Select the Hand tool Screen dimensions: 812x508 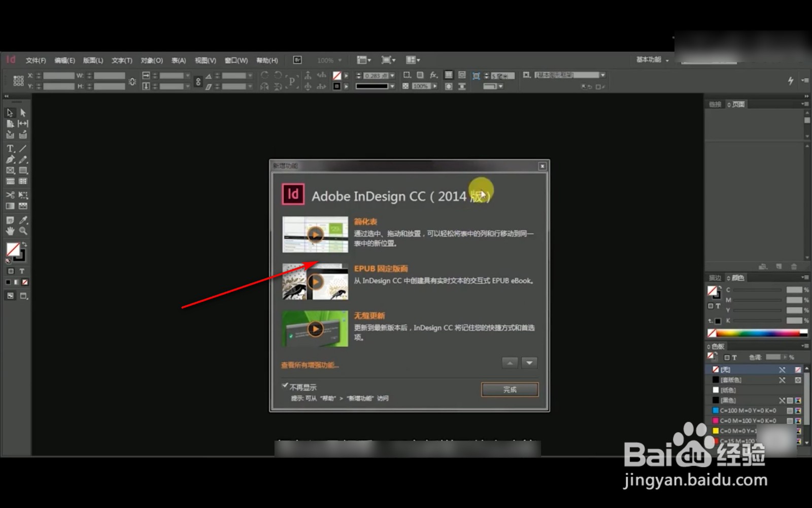pyautogui.click(x=10, y=231)
